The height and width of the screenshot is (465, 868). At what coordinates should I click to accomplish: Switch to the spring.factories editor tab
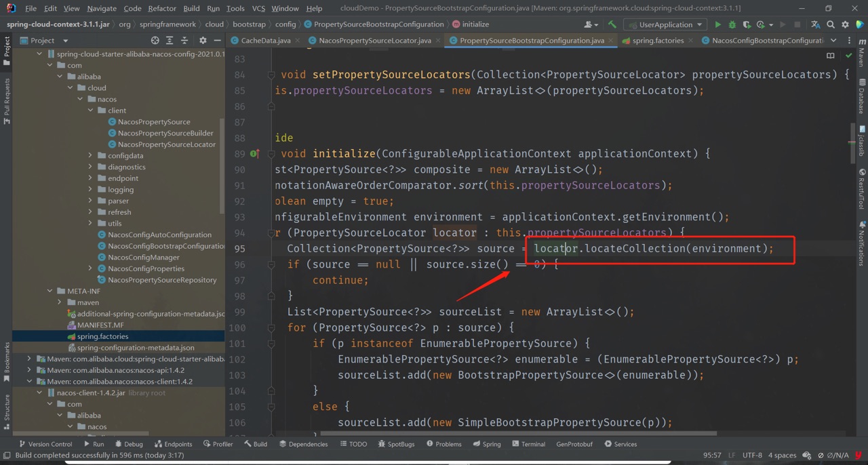(657, 41)
